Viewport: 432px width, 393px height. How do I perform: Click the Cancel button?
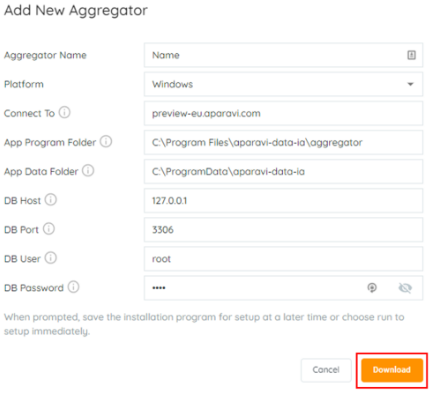click(326, 370)
